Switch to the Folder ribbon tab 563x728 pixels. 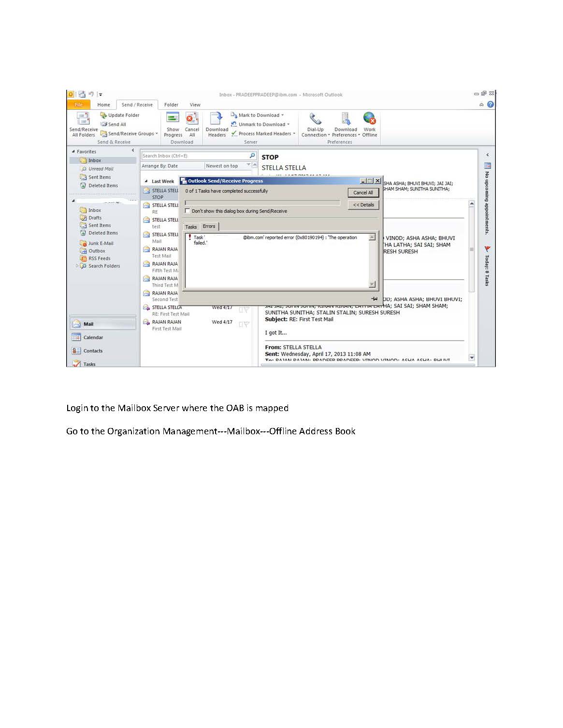click(171, 104)
